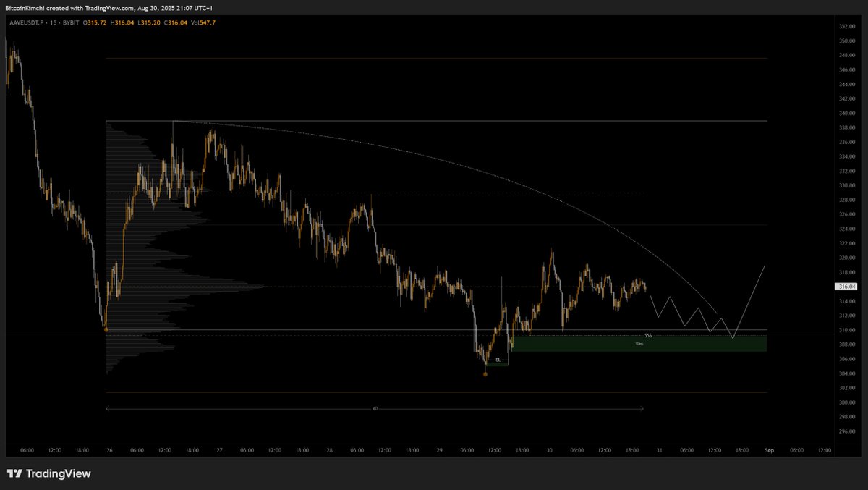Click the 330.00 price axis label

tap(847, 185)
